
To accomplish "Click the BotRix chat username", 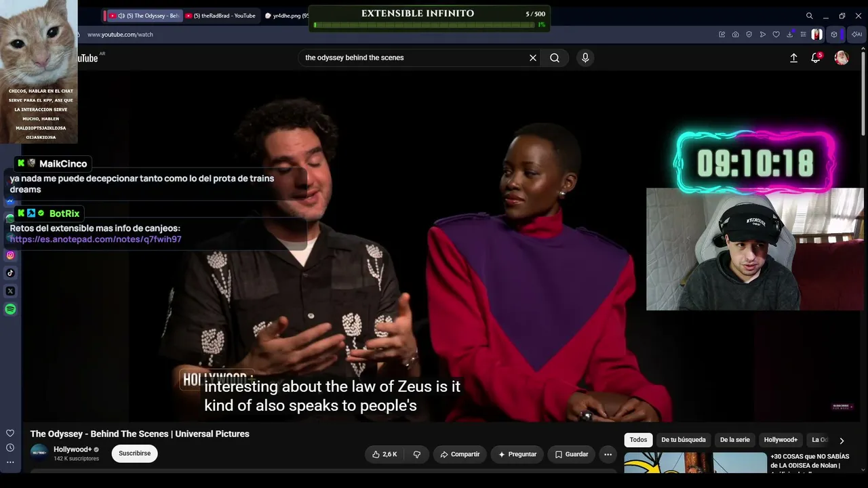I will (64, 213).
